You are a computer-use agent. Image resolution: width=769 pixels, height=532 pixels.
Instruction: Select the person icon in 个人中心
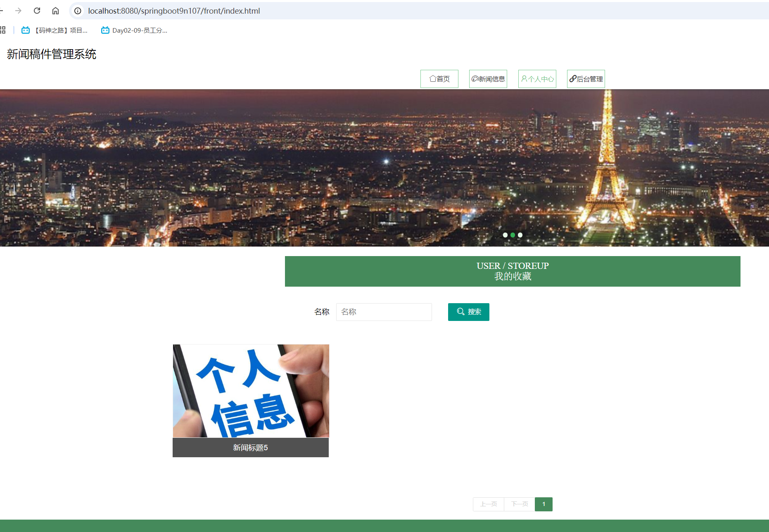coord(524,79)
